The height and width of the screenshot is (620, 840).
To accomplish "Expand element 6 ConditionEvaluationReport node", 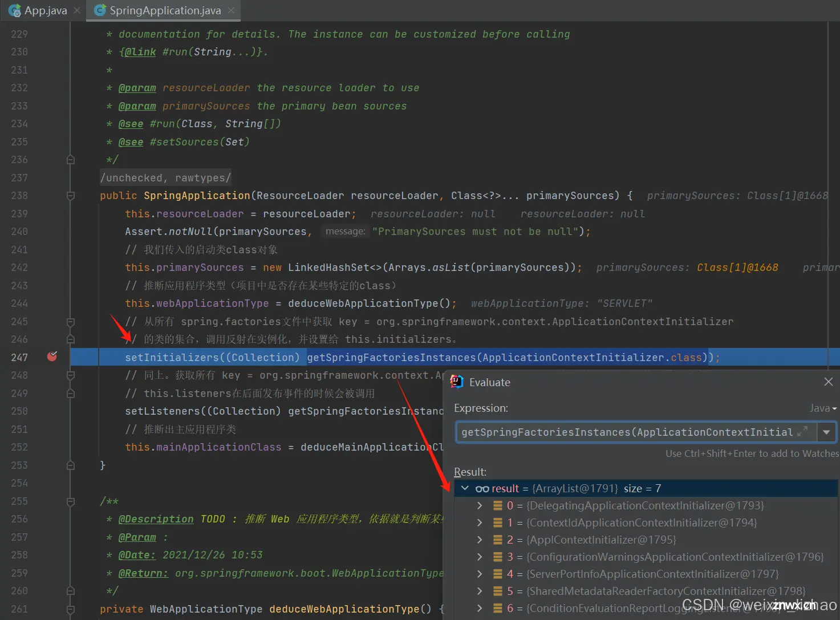I will 480,608.
